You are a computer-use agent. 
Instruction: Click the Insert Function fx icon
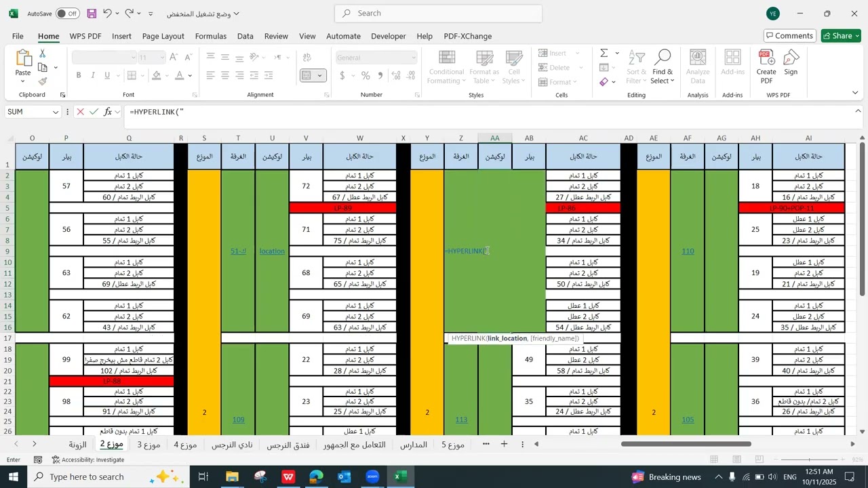tap(108, 112)
